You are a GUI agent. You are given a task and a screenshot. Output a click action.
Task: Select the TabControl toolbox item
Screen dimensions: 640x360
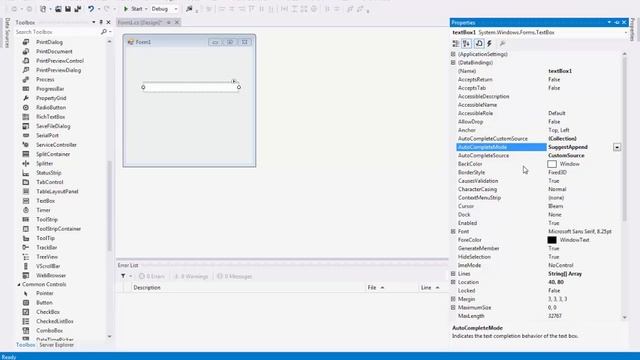pyautogui.click(x=49, y=182)
